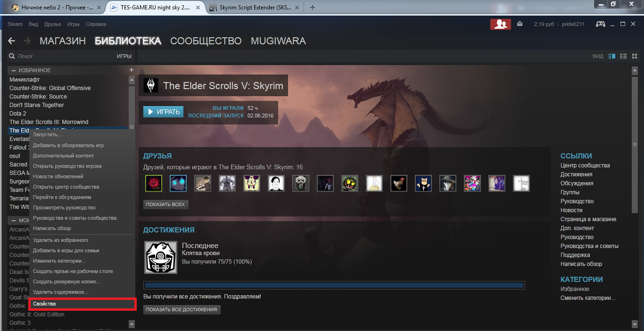Select Counter-Strike: Global Offensive
This screenshot has height=331, width=644.
50,88
